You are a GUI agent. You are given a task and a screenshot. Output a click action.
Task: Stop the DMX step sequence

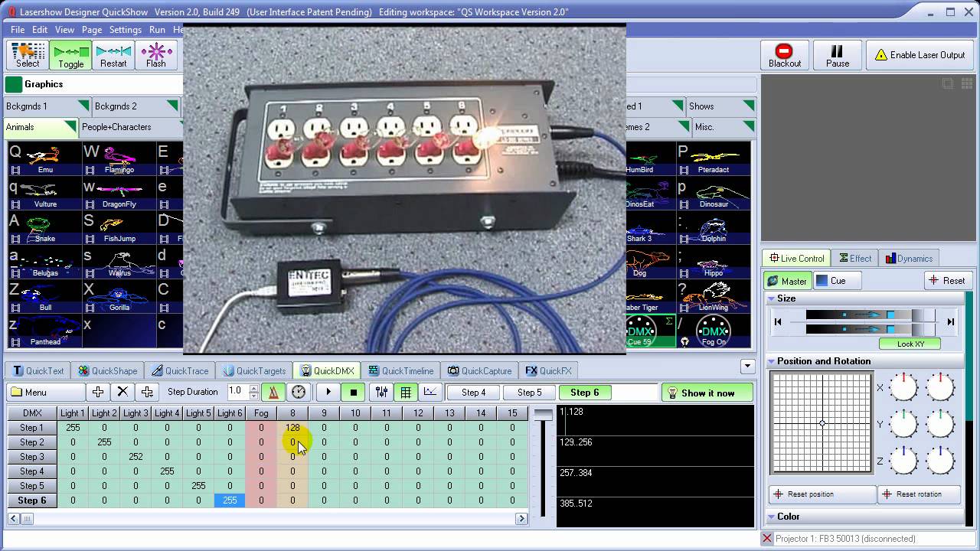(x=354, y=392)
